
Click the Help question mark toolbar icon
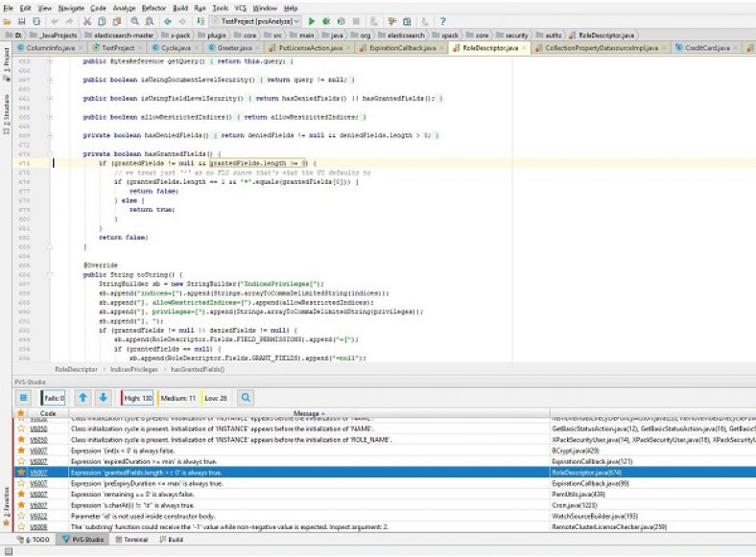[x=441, y=20]
